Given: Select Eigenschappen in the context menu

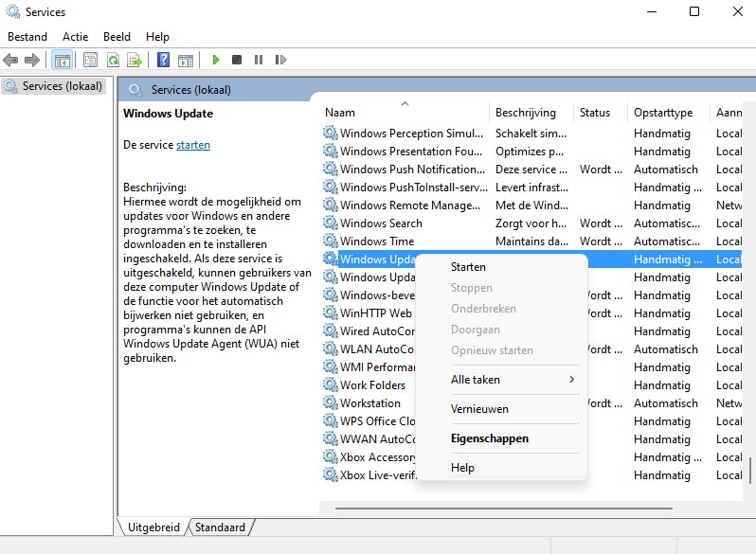Looking at the screenshot, I should click(489, 438).
